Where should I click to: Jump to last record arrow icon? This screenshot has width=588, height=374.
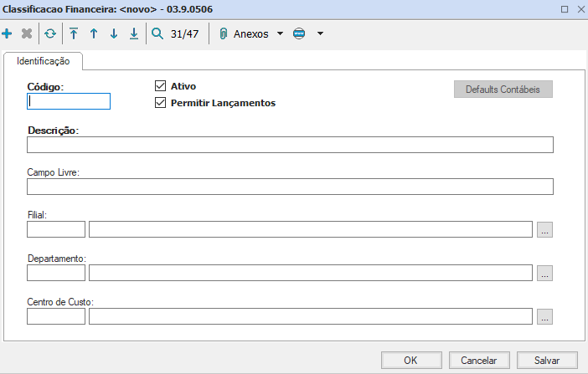[134, 34]
